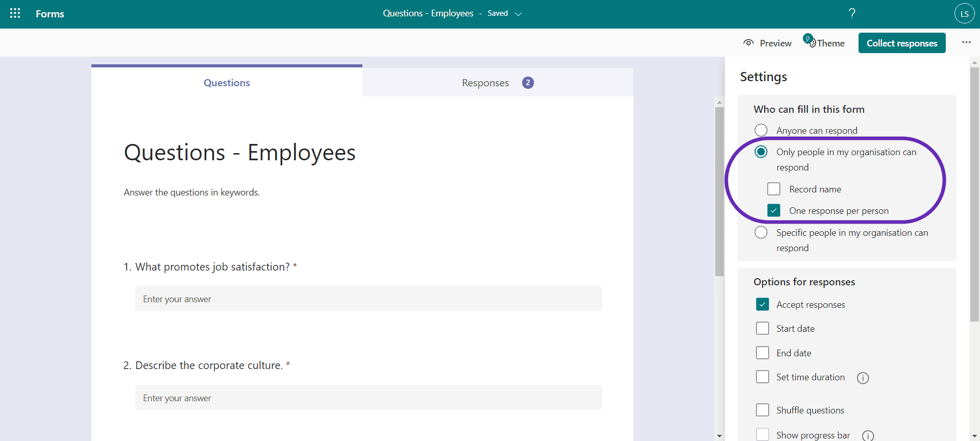Viewport: 980px width, 441px height.
Task: Click the settings panel scrollbar thumb
Action: [974, 194]
